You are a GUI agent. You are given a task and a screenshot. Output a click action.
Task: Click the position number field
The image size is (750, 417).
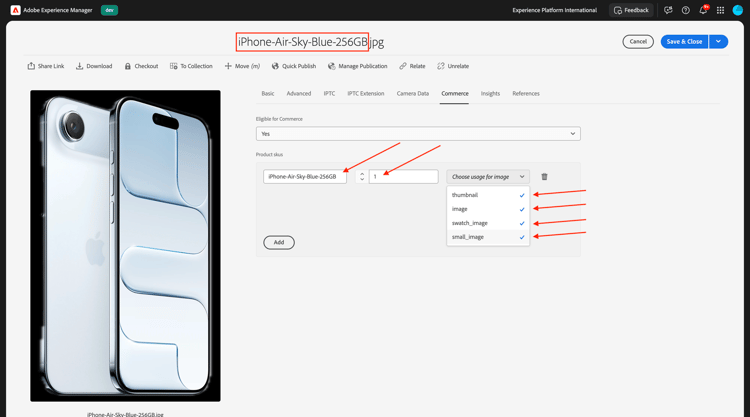pos(403,176)
